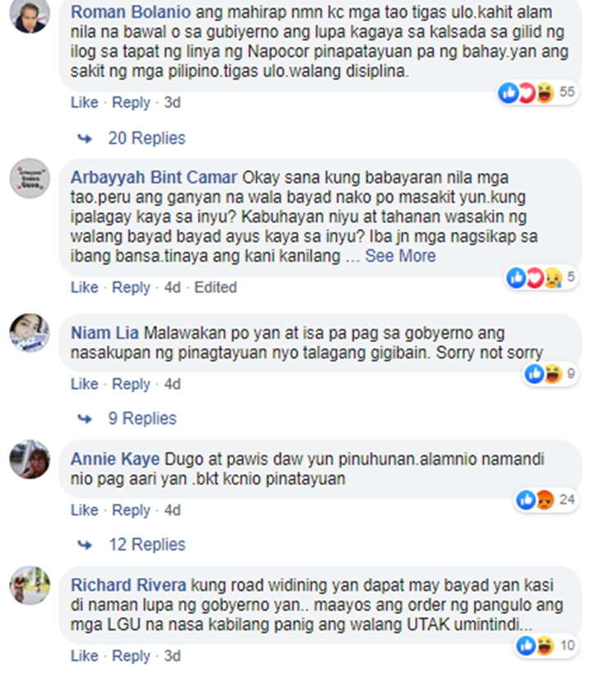Reply to Niam Lia's comment
This screenshot has height=674, width=616.
click(131, 384)
